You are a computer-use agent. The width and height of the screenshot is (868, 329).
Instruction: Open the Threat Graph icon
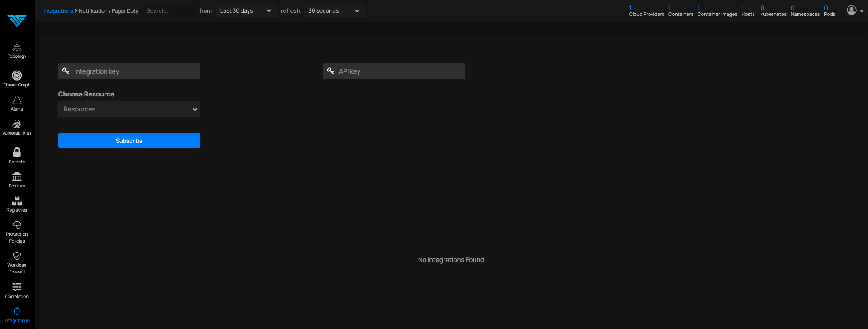pyautogui.click(x=17, y=76)
